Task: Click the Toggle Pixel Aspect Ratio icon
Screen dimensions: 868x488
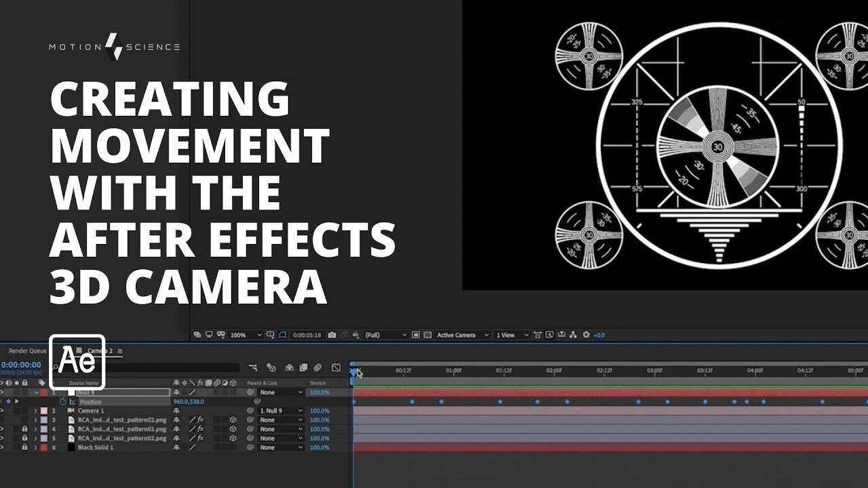Action: click(536, 335)
